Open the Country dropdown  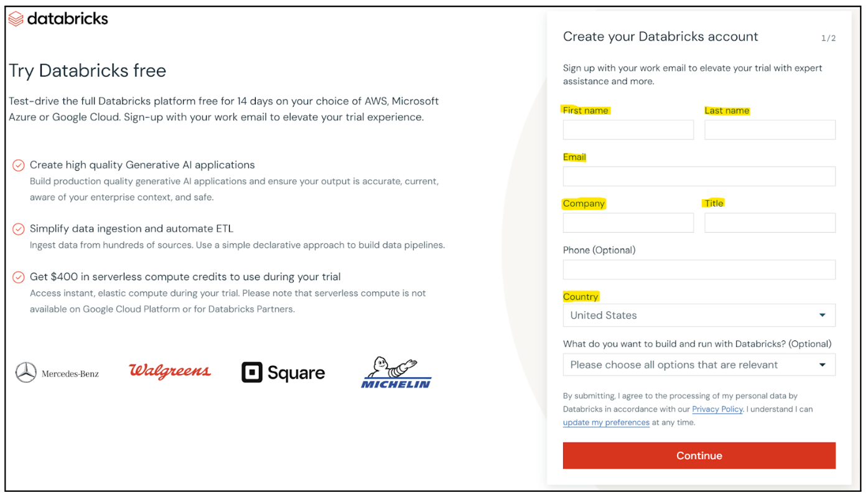pos(698,315)
